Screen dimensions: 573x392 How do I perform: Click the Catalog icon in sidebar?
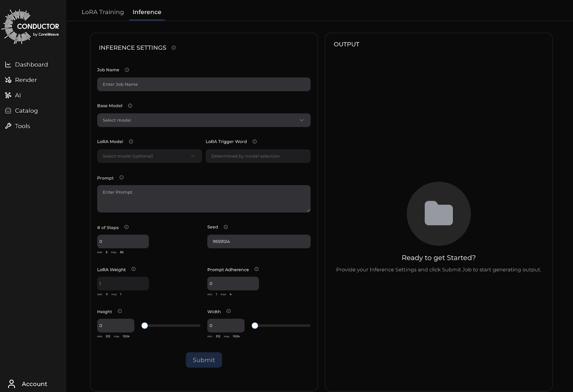tap(8, 111)
